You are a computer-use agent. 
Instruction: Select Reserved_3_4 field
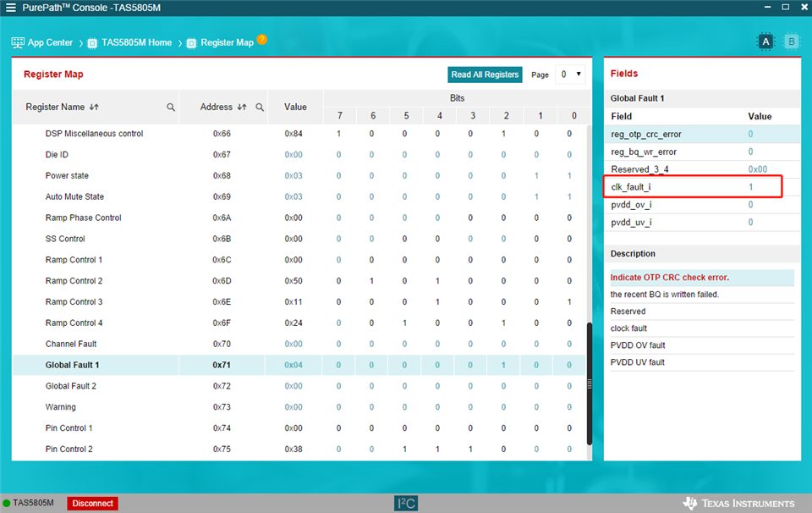702,169
